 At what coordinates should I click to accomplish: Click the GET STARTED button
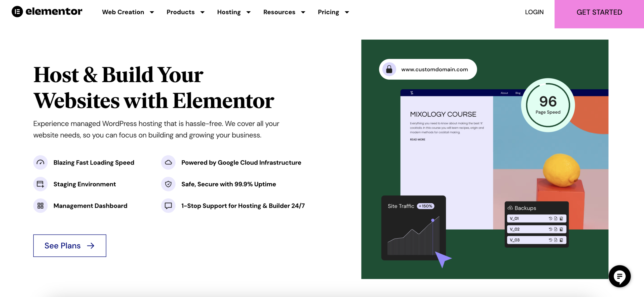pyautogui.click(x=599, y=12)
